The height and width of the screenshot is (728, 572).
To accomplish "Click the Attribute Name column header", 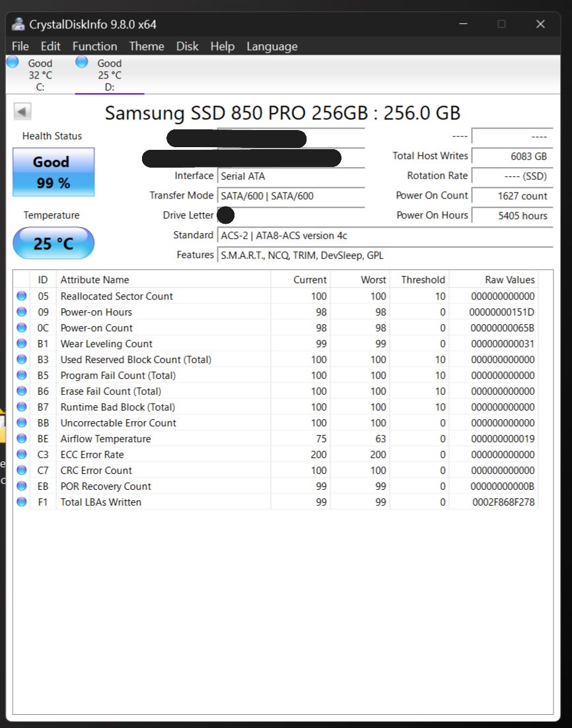I will (163, 279).
